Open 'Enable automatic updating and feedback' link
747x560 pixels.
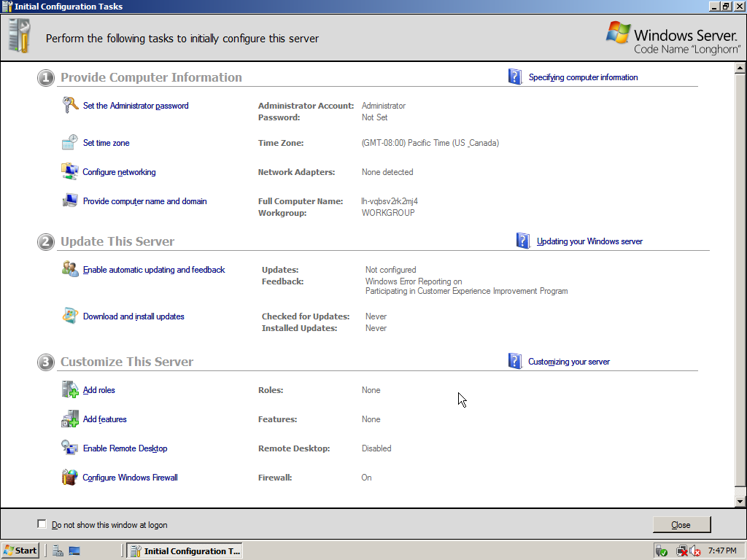[x=154, y=270]
